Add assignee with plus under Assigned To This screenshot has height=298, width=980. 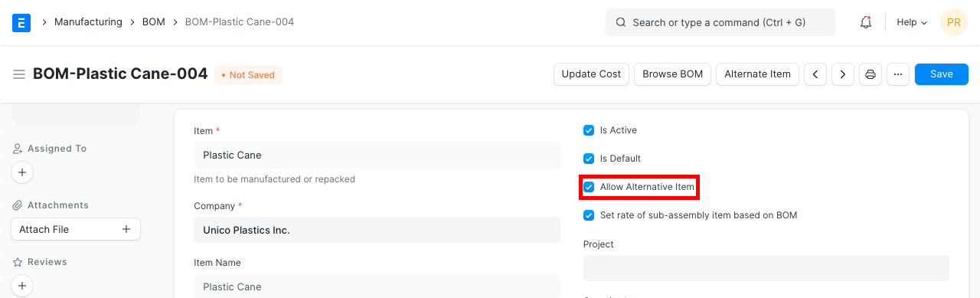22,172
